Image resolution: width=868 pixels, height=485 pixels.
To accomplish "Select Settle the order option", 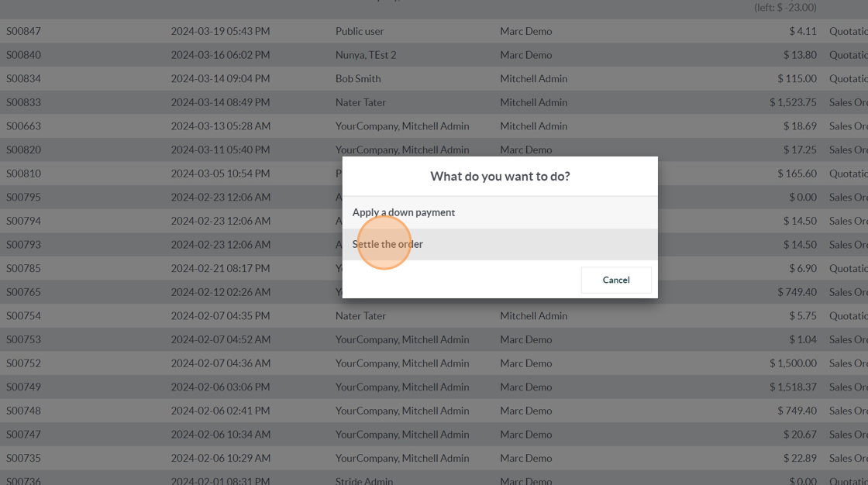I will pyautogui.click(x=500, y=244).
